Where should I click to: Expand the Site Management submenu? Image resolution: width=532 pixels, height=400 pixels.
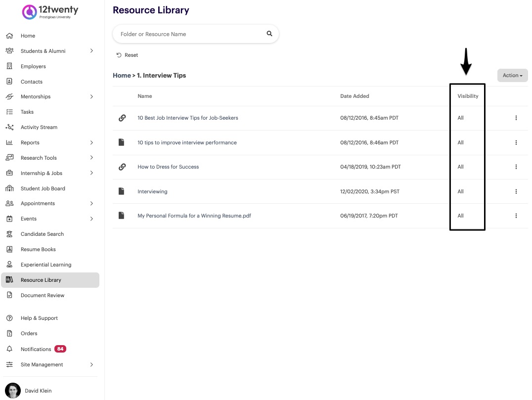tap(91, 364)
